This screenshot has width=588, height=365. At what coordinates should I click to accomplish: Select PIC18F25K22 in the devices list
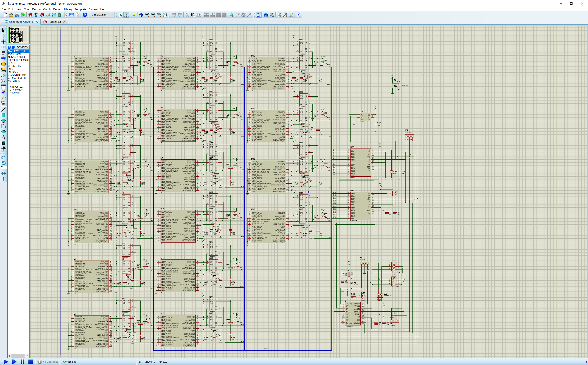[18, 87]
